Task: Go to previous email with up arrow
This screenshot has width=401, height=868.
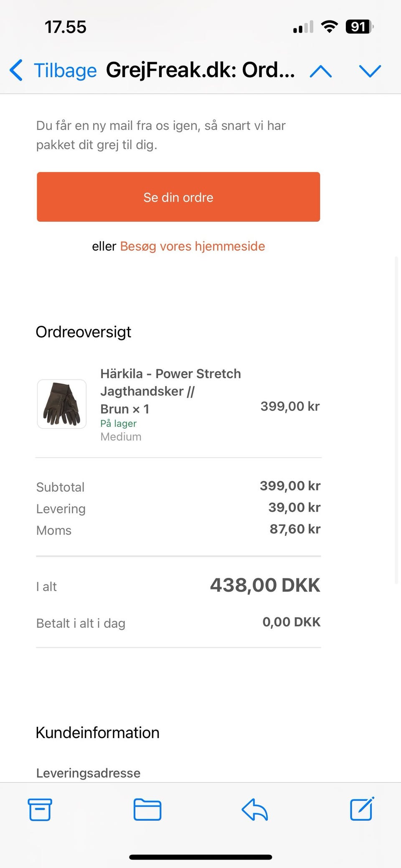Action: (x=321, y=71)
